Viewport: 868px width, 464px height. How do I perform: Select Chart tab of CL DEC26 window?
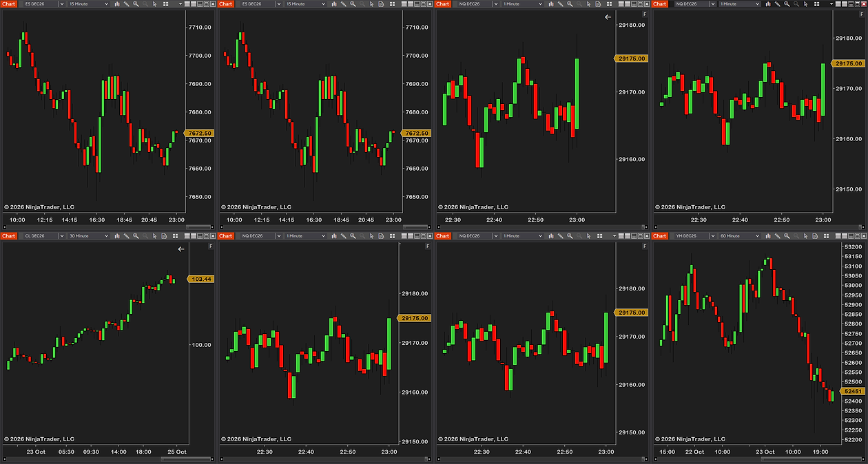pos(8,236)
